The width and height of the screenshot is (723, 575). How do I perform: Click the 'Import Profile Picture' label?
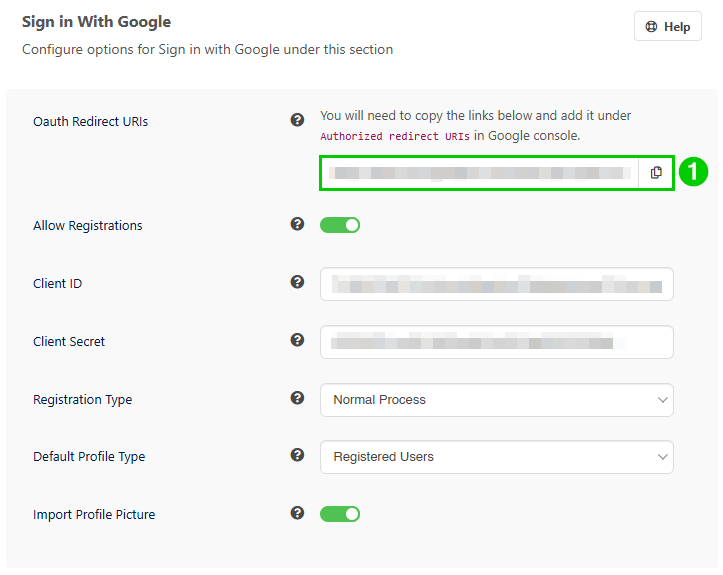click(x=94, y=515)
